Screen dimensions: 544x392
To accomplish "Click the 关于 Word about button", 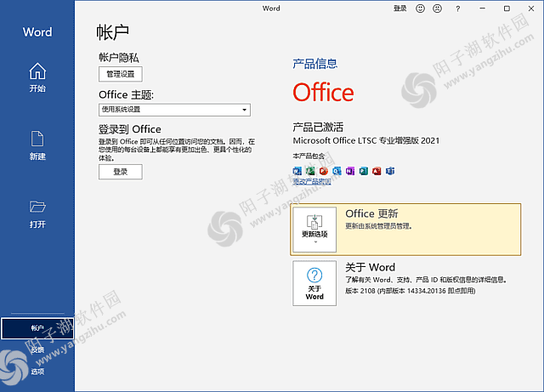I will click(x=314, y=283).
